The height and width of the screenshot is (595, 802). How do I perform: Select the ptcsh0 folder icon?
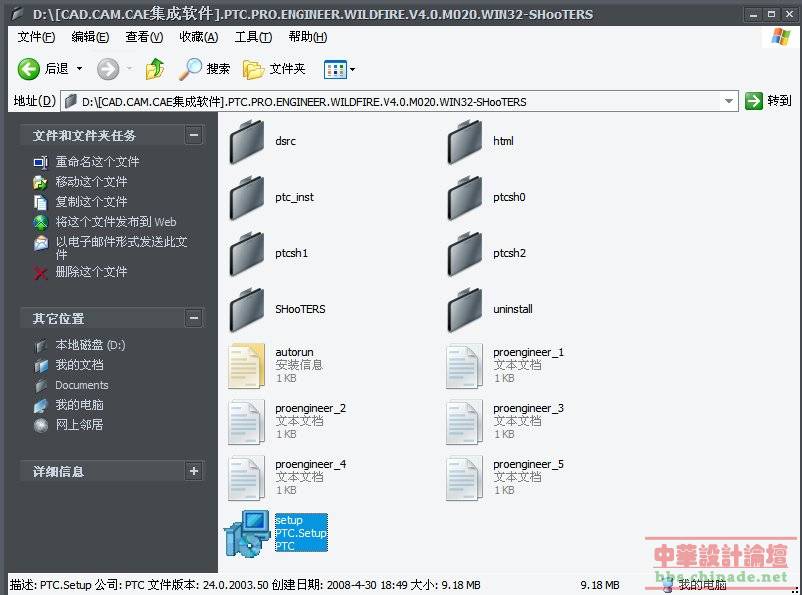[465, 197]
